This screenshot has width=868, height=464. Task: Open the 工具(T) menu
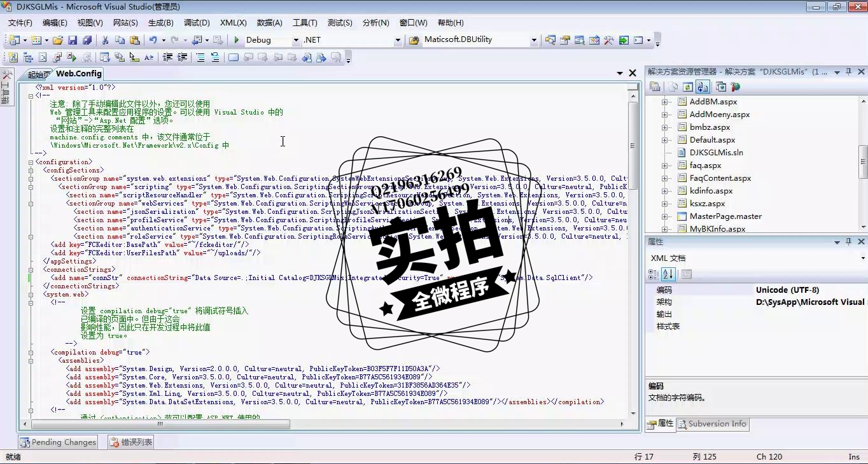(305, 23)
